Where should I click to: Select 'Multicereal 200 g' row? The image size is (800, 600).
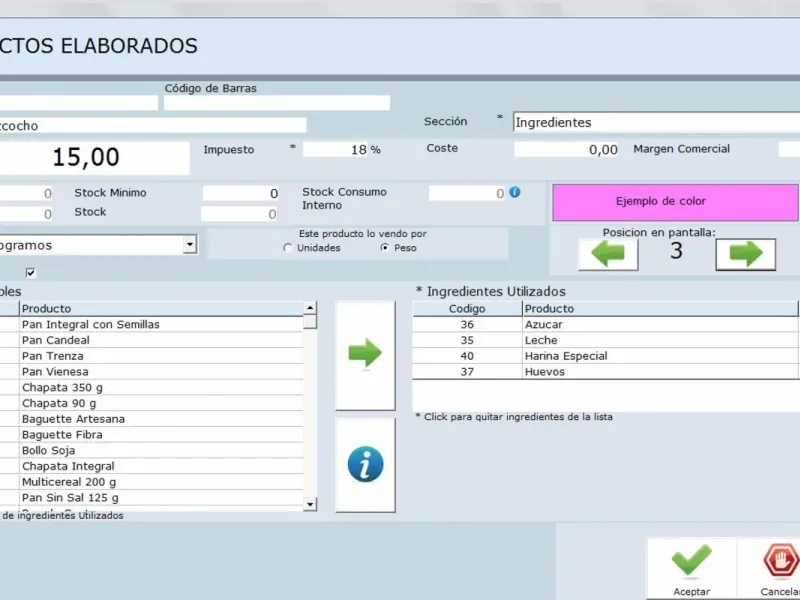click(x=151, y=482)
